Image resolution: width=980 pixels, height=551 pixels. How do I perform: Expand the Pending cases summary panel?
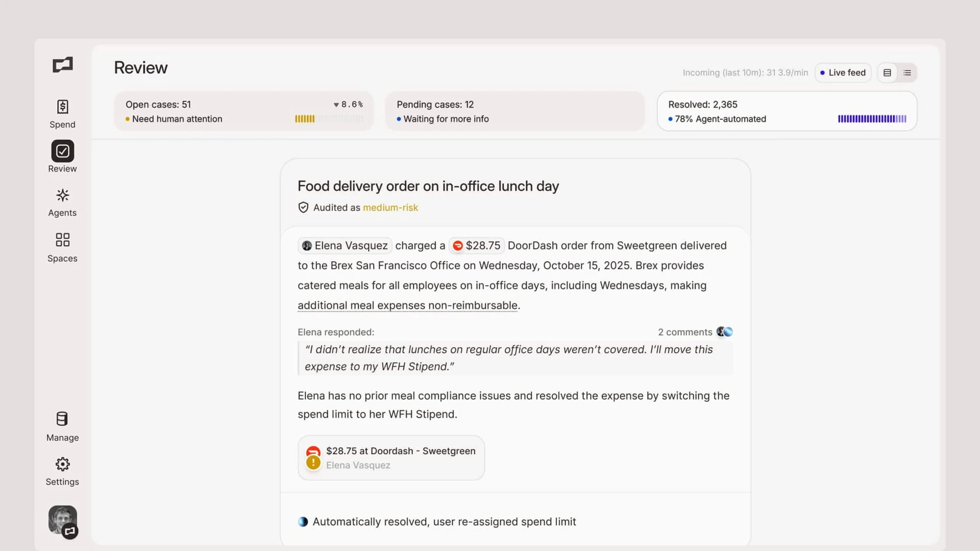[x=515, y=111]
